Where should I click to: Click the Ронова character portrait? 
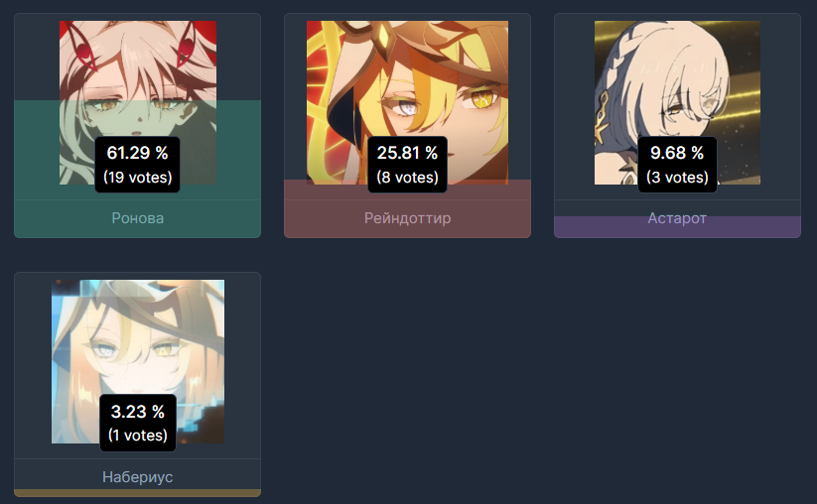point(138,102)
